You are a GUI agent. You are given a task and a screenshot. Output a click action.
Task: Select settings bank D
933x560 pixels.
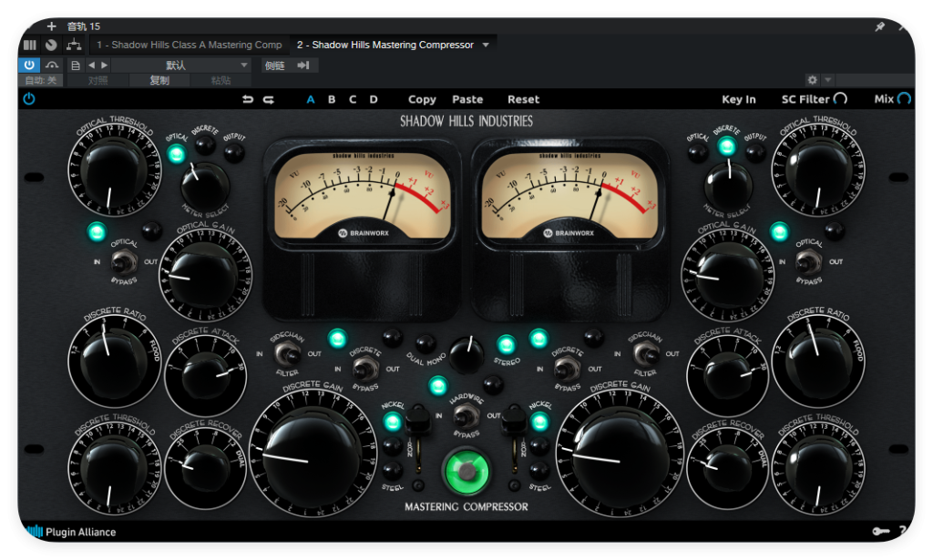(373, 99)
